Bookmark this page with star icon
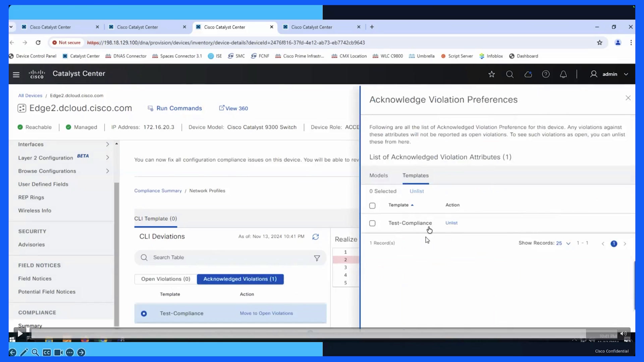 [x=600, y=43]
